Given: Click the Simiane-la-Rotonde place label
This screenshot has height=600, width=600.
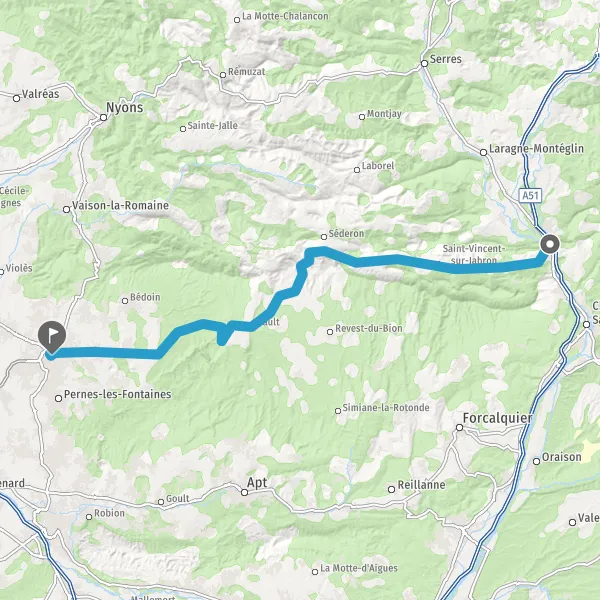Looking at the screenshot, I should 386,408.
